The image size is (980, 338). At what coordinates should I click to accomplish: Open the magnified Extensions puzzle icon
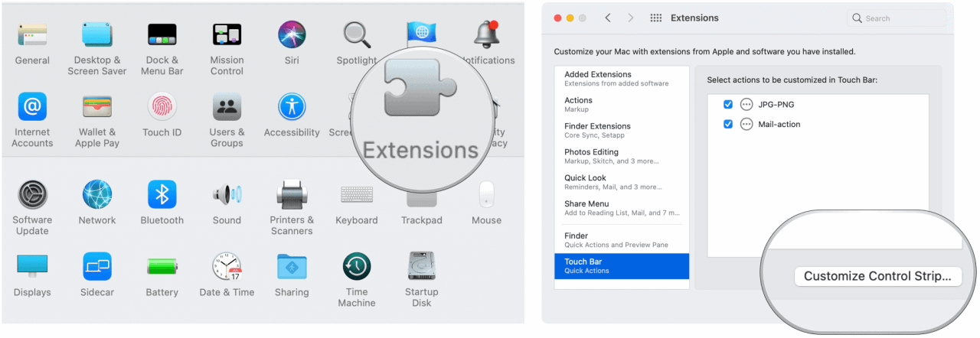pyautogui.click(x=419, y=89)
